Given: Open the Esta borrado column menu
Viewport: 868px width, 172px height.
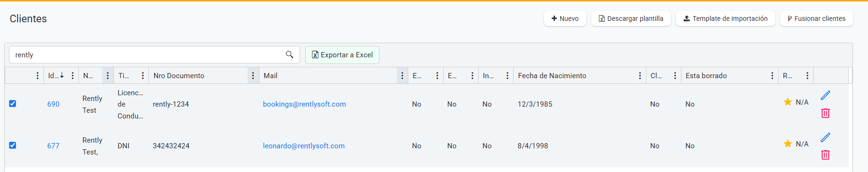Looking at the screenshot, I should [x=772, y=75].
